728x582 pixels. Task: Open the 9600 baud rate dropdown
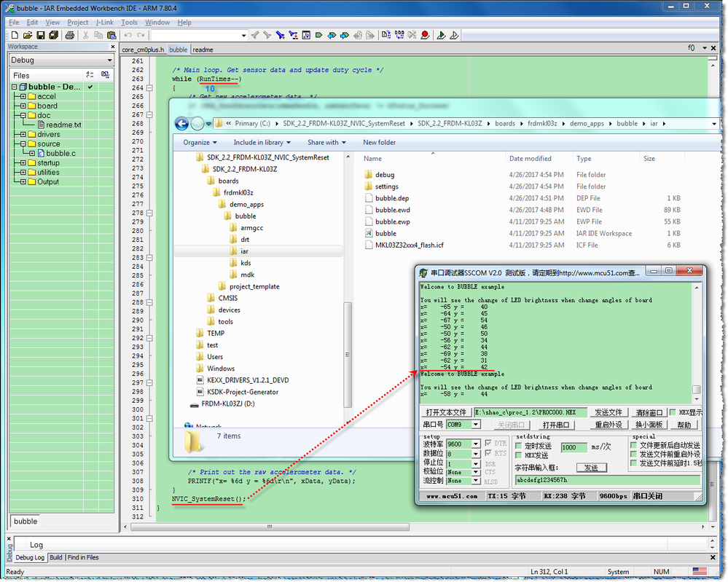pyautogui.click(x=475, y=444)
